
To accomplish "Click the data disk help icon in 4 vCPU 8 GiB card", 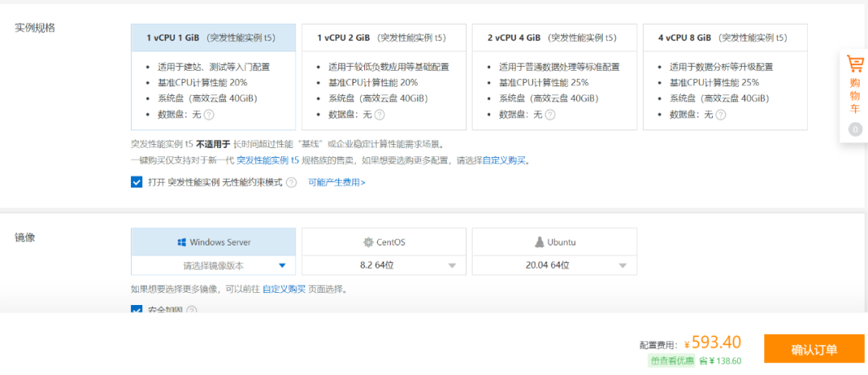I will tap(720, 114).
